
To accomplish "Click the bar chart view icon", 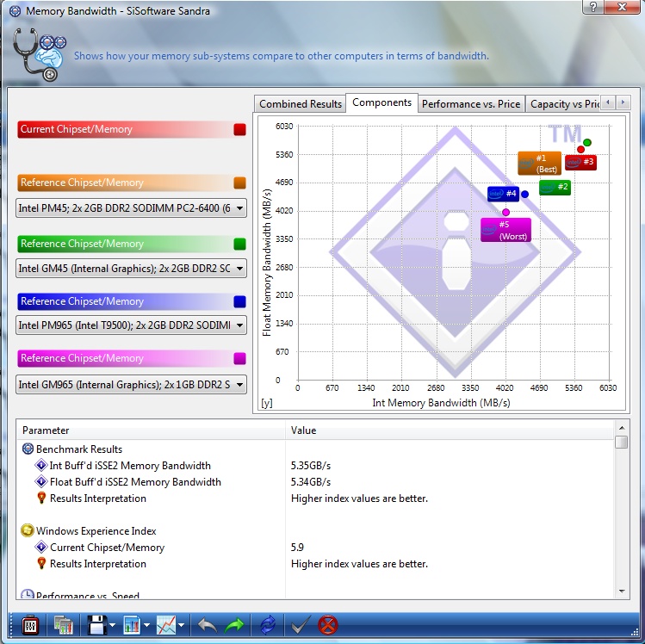I will point(132,626).
